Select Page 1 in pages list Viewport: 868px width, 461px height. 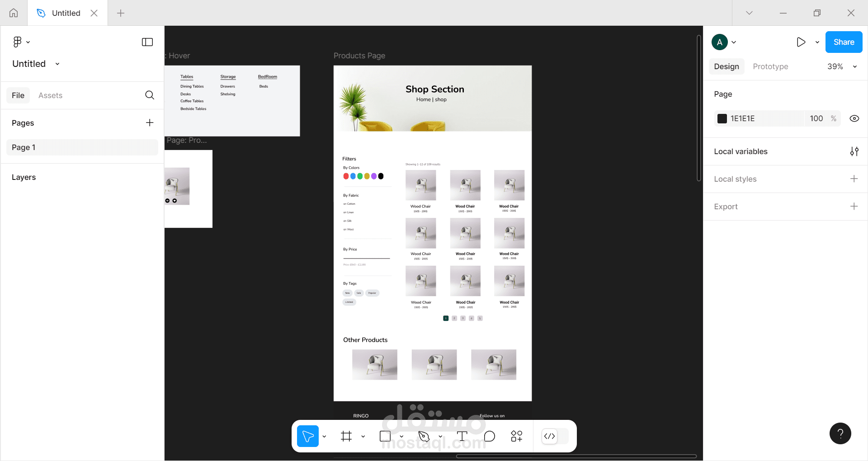coord(82,147)
